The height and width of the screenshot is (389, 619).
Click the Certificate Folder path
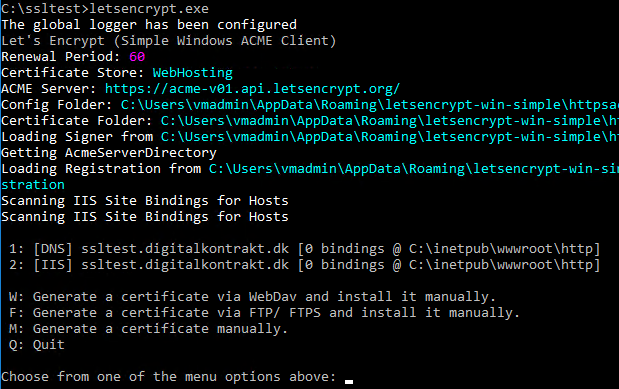coord(390,120)
